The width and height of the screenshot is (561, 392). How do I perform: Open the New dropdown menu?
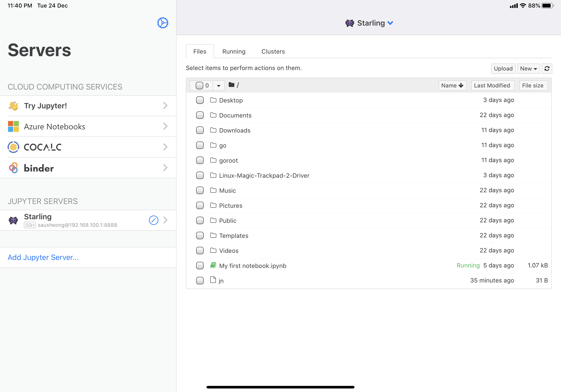pyautogui.click(x=529, y=68)
